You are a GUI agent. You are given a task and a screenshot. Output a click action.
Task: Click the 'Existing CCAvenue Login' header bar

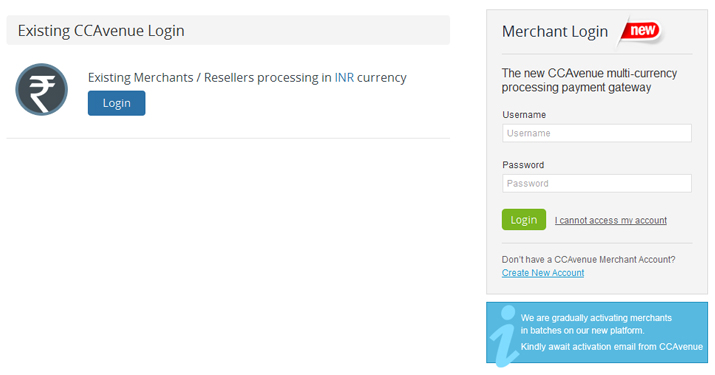click(228, 31)
